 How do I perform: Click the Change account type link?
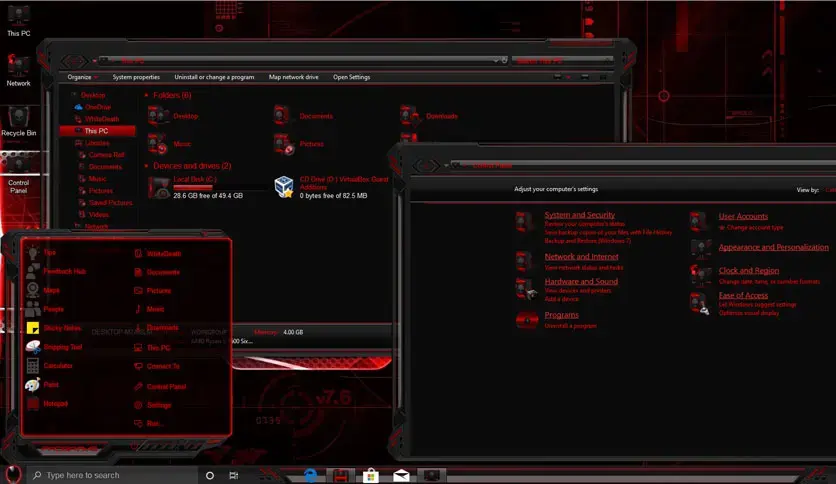click(755, 228)
